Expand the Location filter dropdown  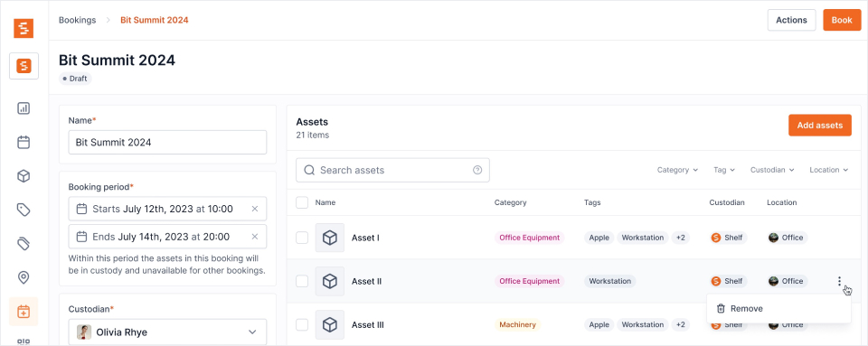pyautogui.click(x=829, y=170)
